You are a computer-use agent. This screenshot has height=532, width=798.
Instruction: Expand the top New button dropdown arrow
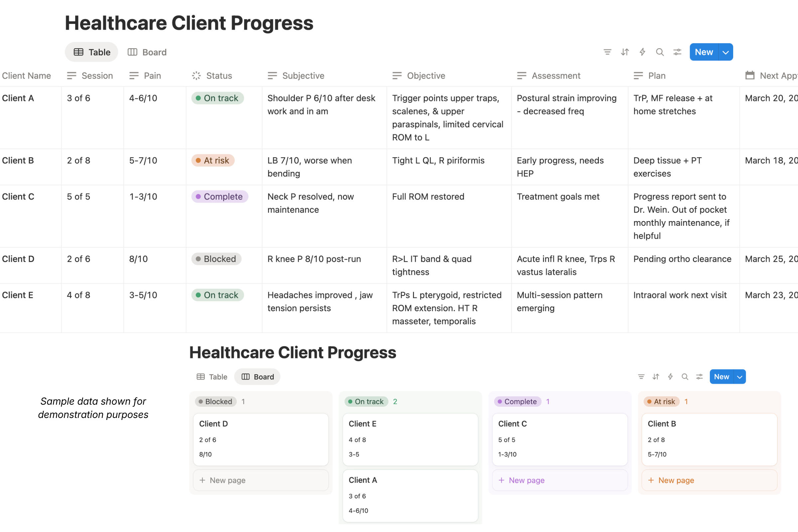(x=726, y=52)
